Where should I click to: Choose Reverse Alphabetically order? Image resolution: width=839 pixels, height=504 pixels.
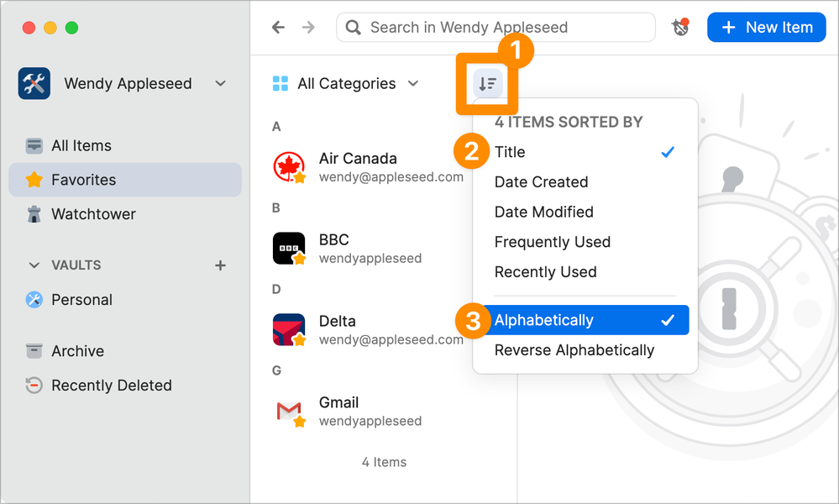(574, 350)
